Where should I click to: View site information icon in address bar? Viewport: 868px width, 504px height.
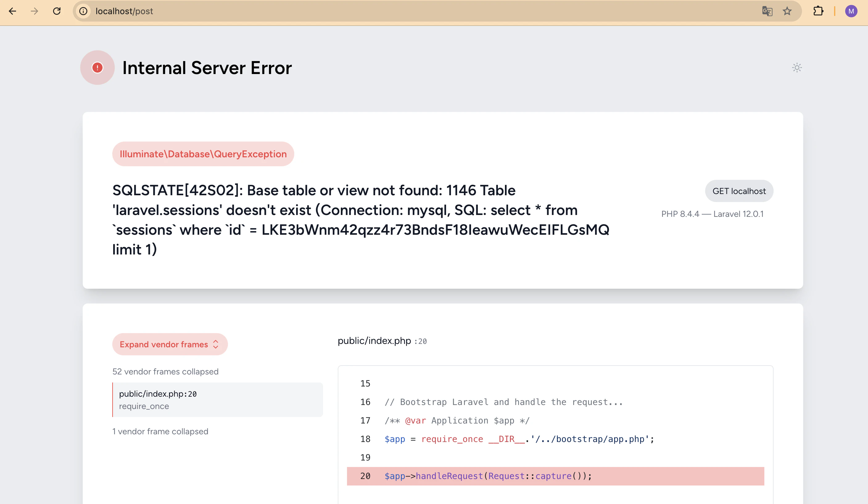pos(83,11)
